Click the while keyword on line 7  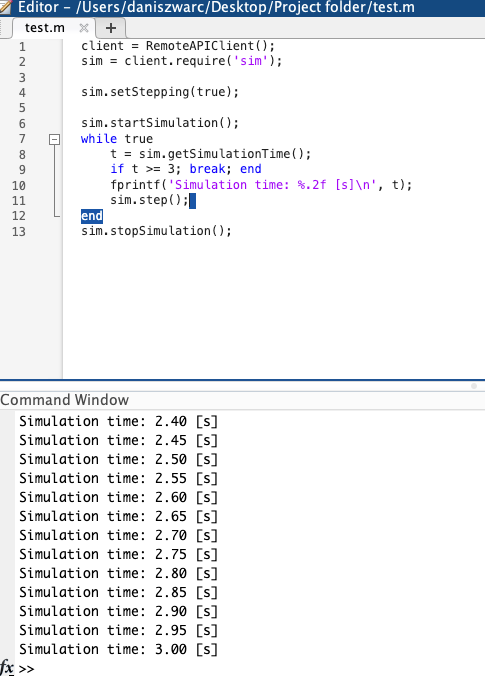coord(99,139)
